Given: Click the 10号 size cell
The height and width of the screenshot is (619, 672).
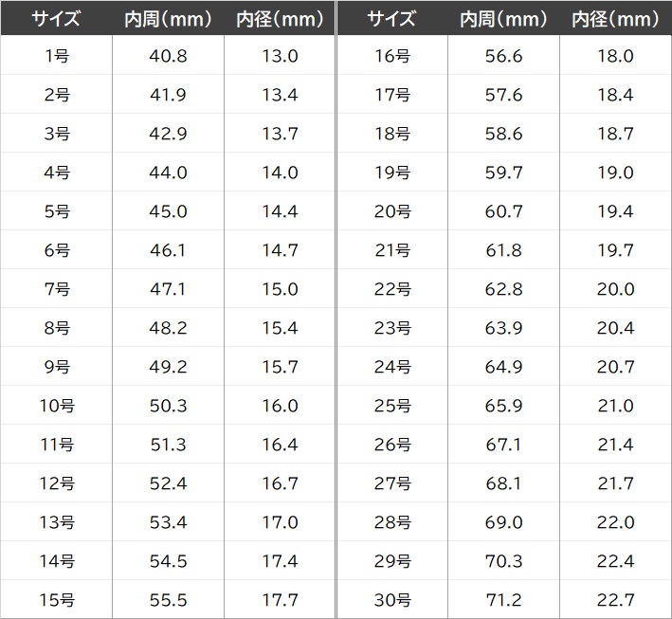Looking at the screenshot, I should pyautogui.click(x=57, y=406).
